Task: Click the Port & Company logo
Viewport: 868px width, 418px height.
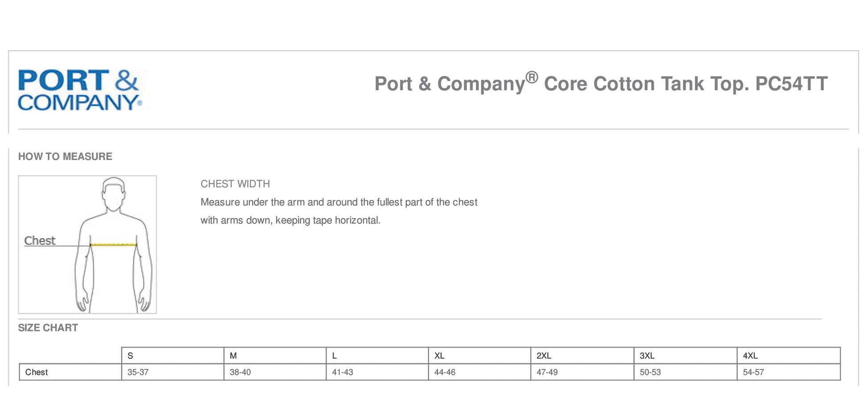Action: 79,90
